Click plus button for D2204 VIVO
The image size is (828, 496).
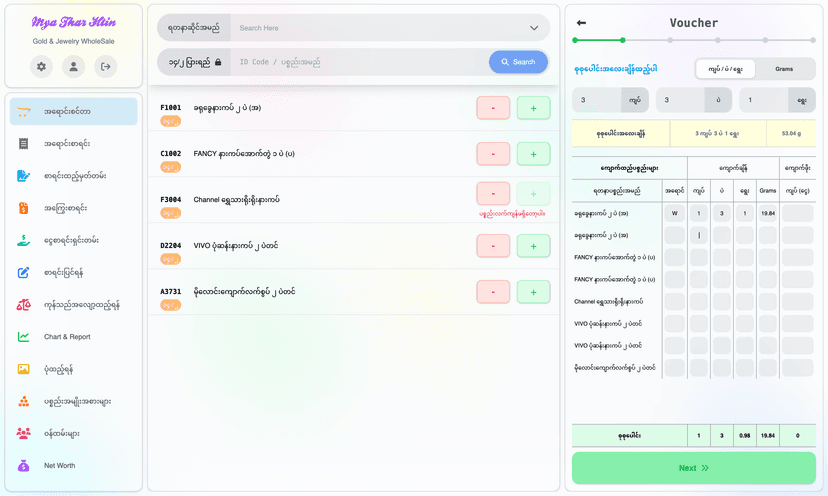coord(533,246)
